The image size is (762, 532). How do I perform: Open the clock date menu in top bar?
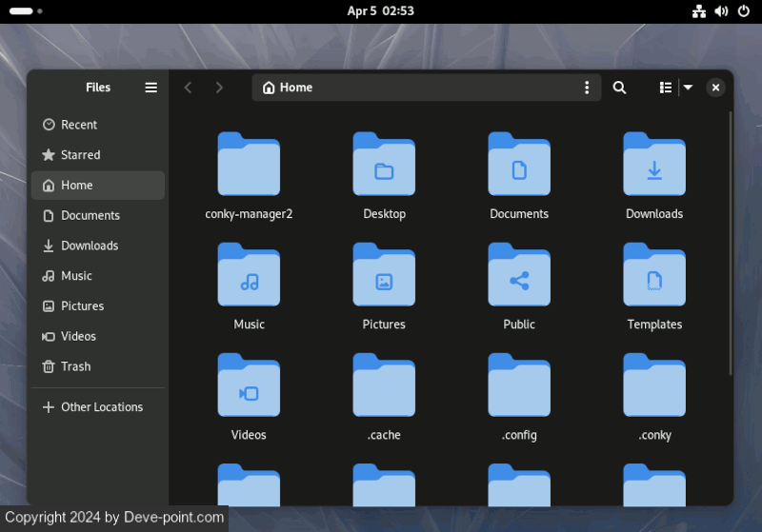pos(380,11)
